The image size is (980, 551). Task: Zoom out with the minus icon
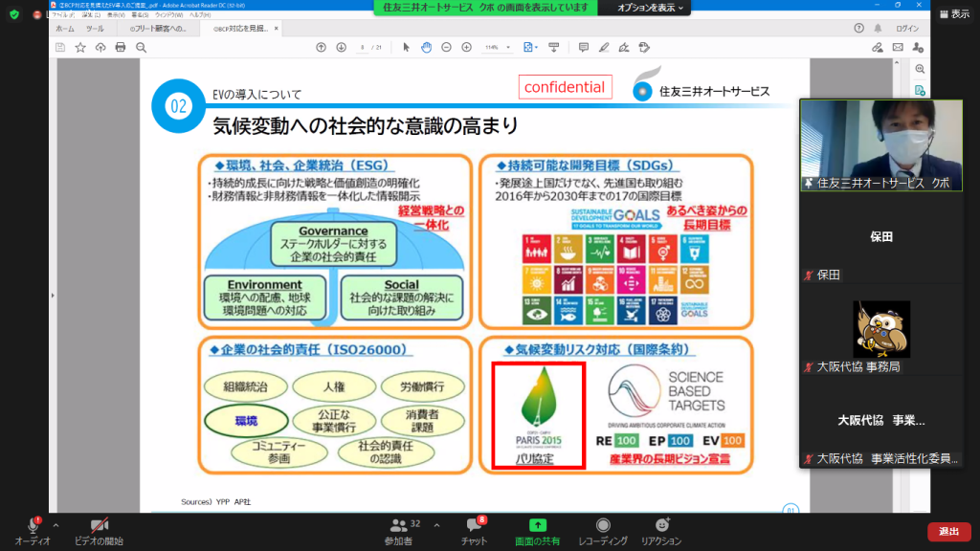click(446, 48)
